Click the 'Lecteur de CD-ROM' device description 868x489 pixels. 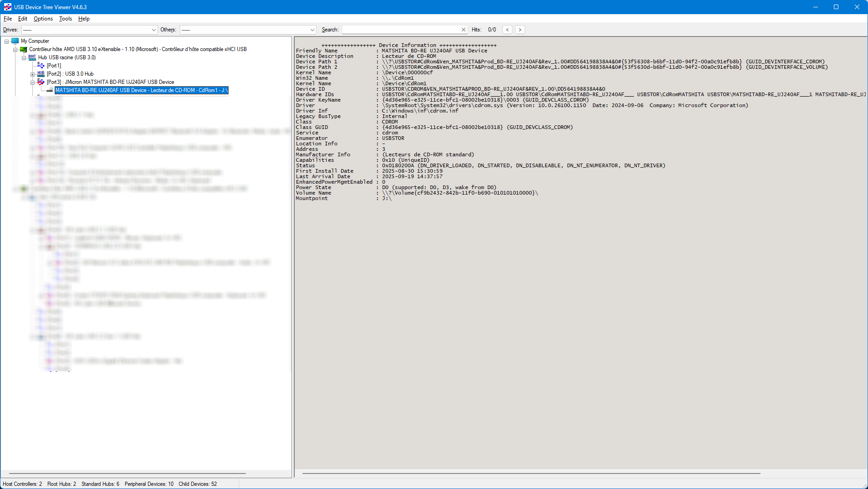click(409, 56)
